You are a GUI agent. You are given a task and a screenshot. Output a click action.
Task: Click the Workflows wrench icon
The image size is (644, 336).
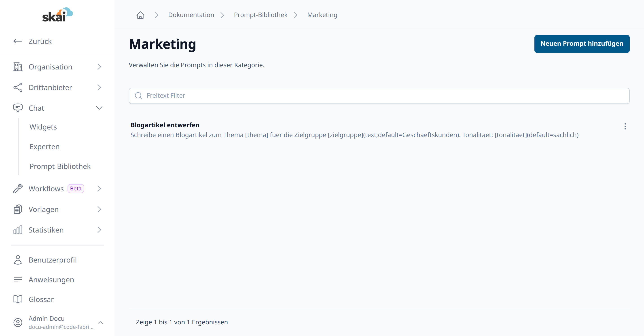tap(18, 189)
